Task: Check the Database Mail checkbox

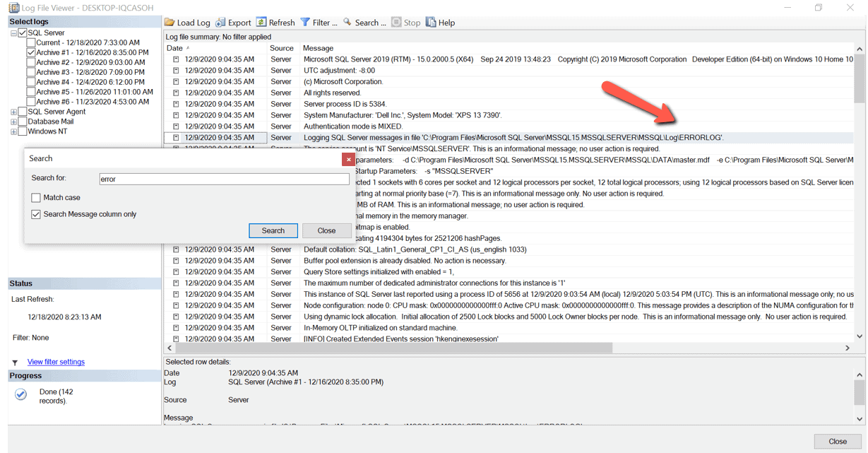Action: click(x=23, y=122)
